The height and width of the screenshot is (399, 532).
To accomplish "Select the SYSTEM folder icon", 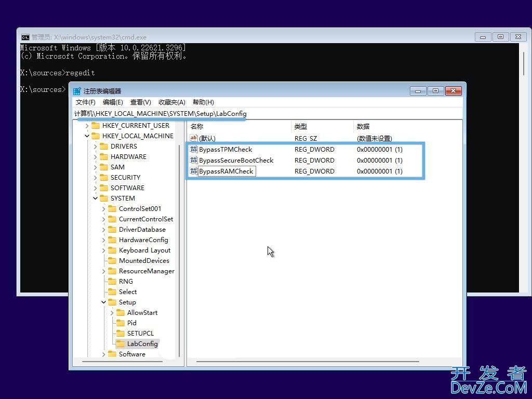I will point(104,198).
